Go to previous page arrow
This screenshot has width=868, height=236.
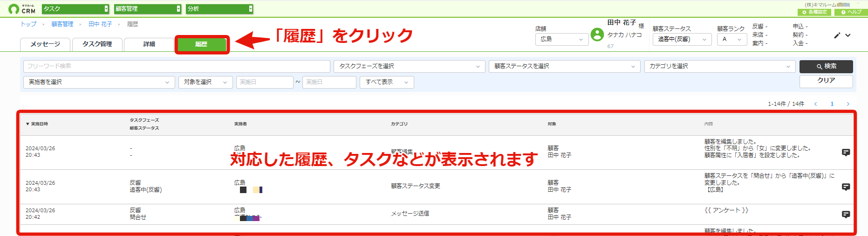pos(815,104)
